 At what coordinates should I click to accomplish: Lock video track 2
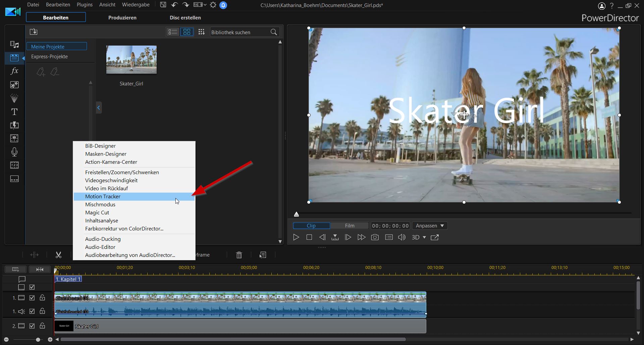[x=42, y=326]
